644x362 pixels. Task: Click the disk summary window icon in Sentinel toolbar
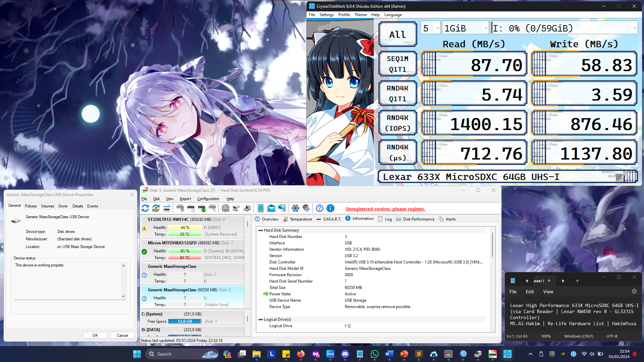pyautogui.click(x=167, y=208)
